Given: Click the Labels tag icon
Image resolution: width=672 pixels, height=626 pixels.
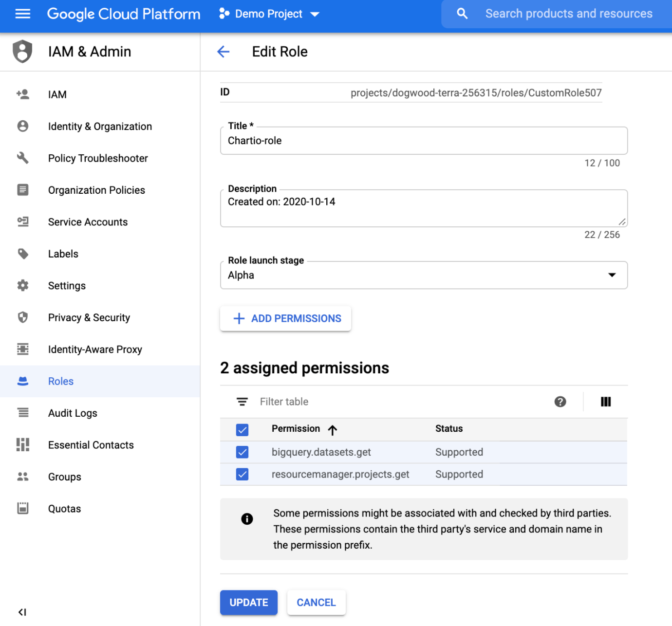Looking at the screenshot, I should [22, 254].
